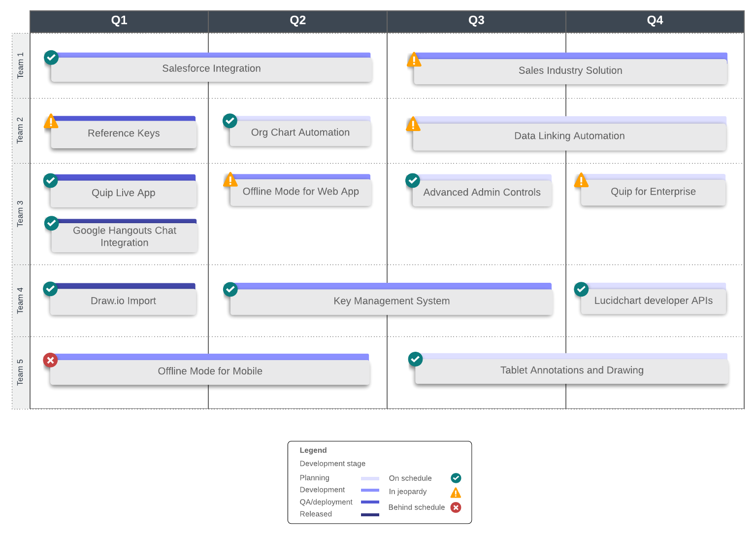Select the Q3 column header
This screenshot has width=756, height=536.
[x=476, y=21]
